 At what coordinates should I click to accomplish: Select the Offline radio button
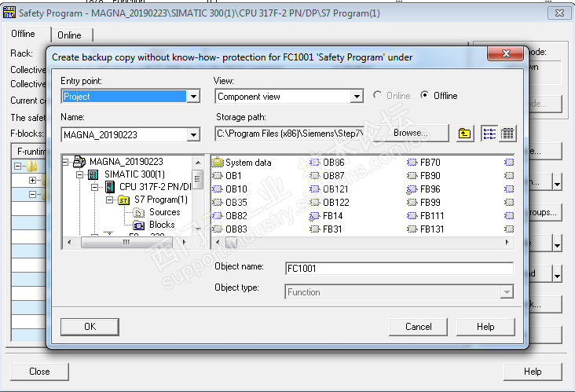425,95
